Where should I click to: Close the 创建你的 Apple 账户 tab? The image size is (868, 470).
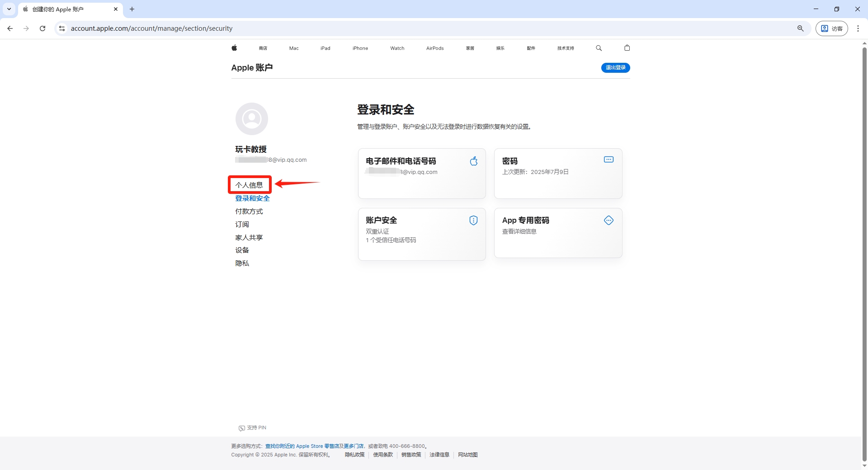(x=116, y=9)
